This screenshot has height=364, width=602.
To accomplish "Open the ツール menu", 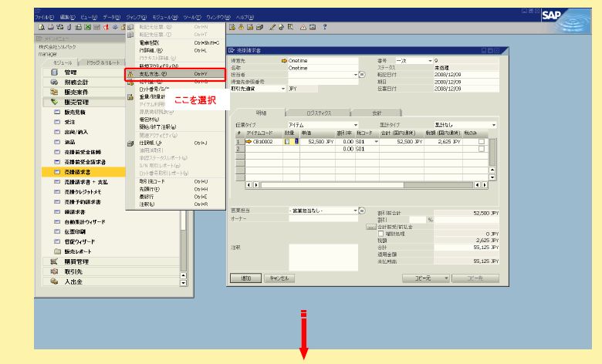I will pos(192,17).
